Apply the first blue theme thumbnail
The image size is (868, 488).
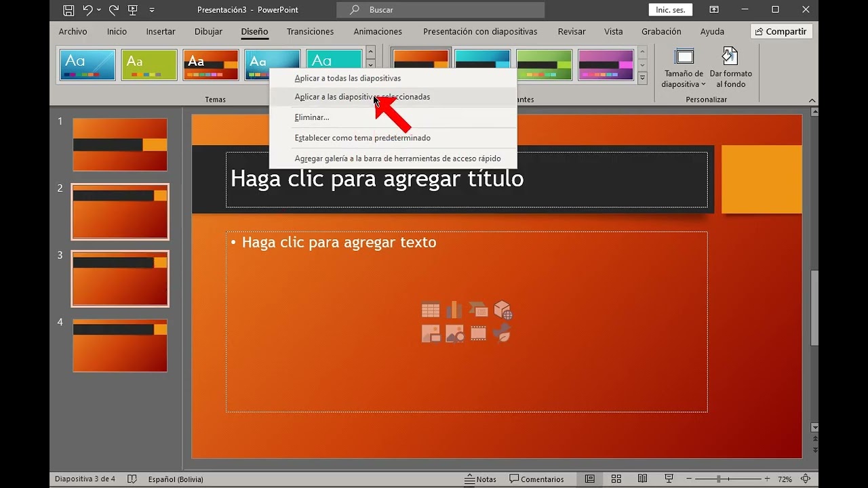click(x=87, y=65)
